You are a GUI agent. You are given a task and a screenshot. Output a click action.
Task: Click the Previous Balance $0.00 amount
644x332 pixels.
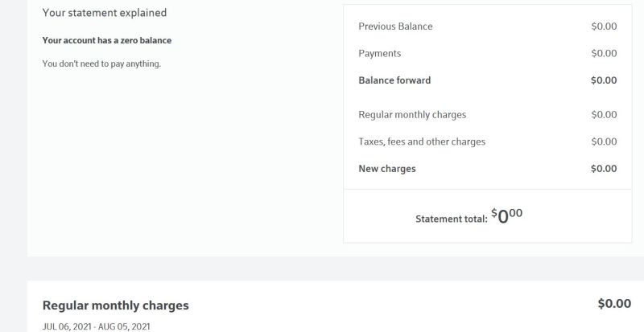point(604,27)
